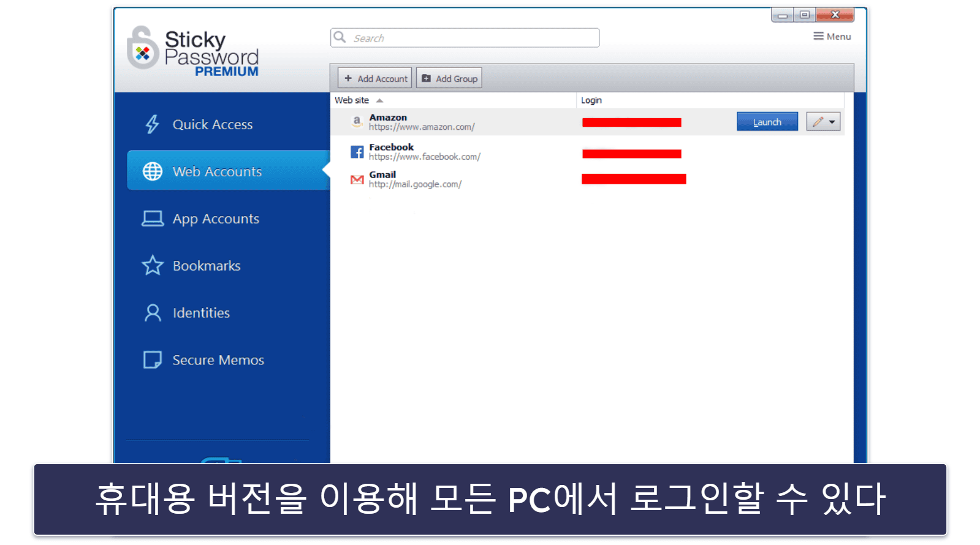Select the Facebook account row
The width and height of the screenshot is (980, 545).
tap(587, 152)
